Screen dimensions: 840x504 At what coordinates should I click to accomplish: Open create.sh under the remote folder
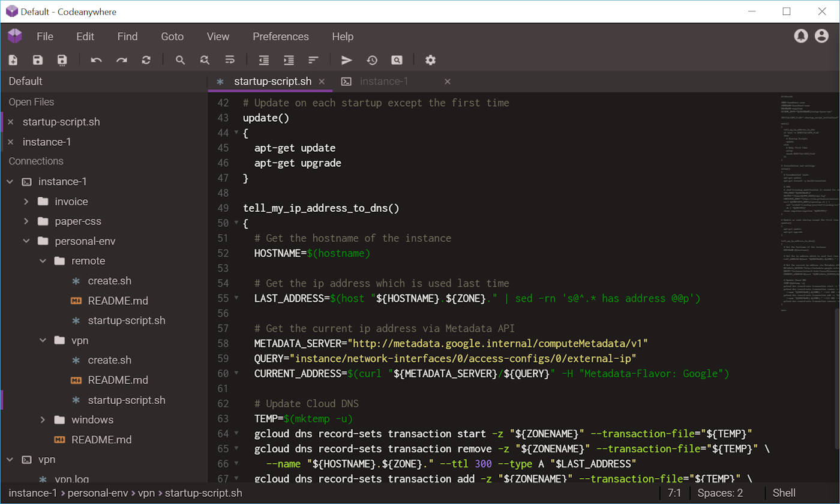tap(109, 281)
